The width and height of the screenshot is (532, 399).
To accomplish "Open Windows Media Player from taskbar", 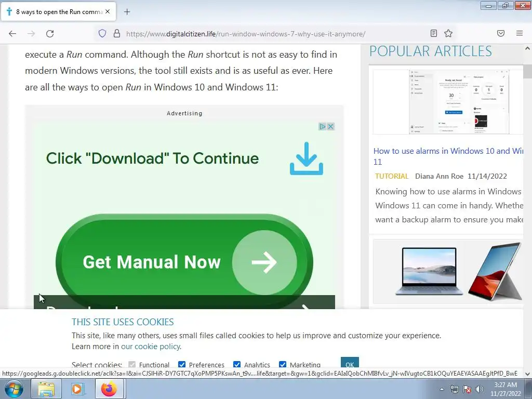I will pyautogui.click(x=77, y=389).
